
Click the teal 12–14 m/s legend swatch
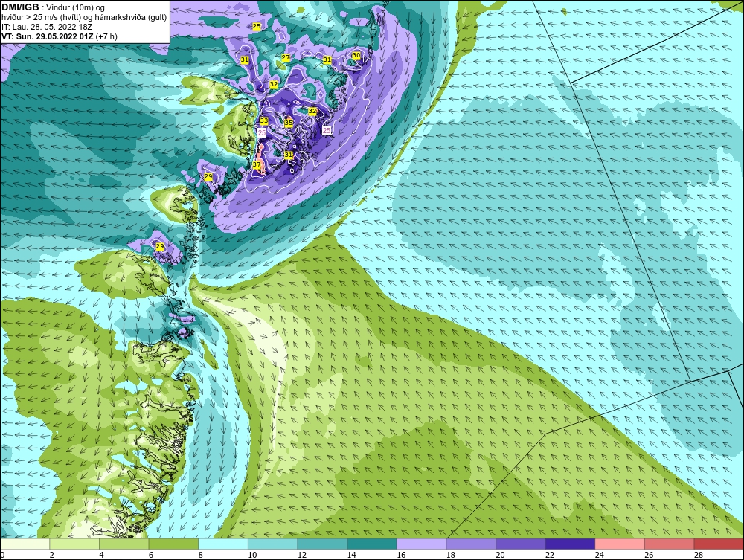[322, 544]
